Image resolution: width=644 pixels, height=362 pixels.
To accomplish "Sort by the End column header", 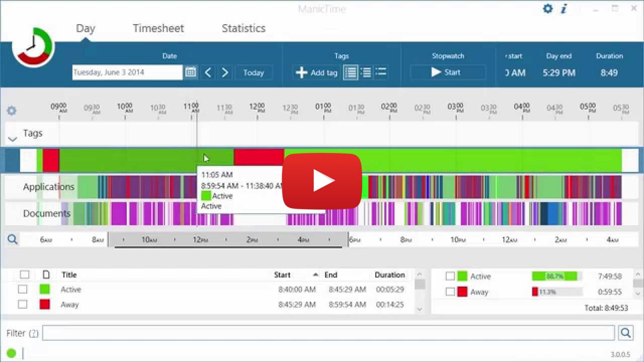I will 331,275.
